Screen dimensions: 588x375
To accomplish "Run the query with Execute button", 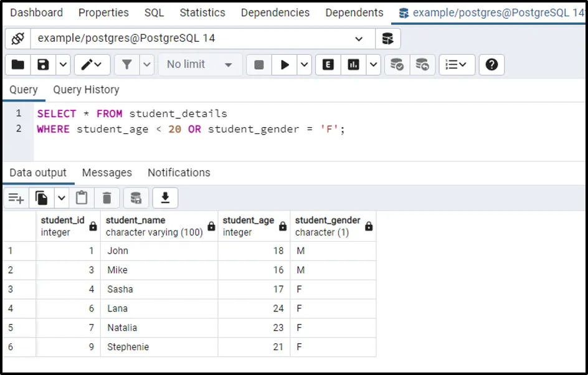I will point(285,65).
